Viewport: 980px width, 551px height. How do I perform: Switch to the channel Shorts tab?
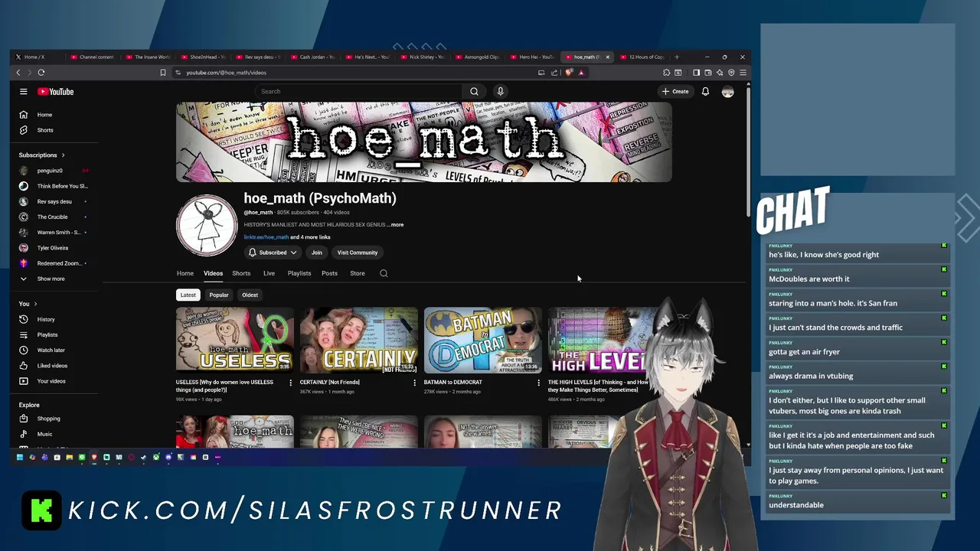pos(241,273)
